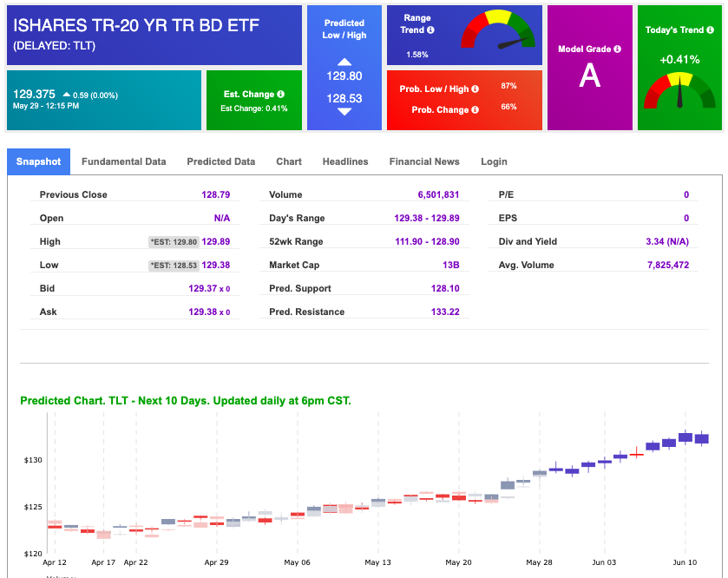Click the 66% probability value
This screenshot has height=578, width=728.
coord(508,107)
